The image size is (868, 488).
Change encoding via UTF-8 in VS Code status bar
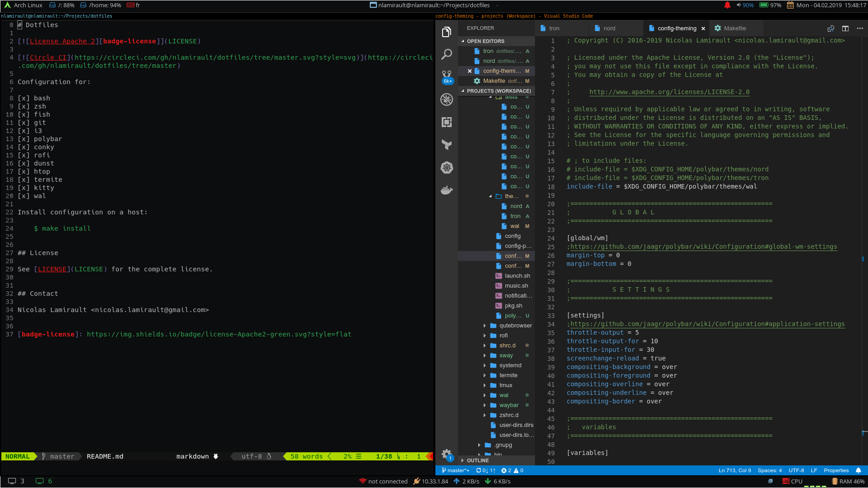click(x=796, y=471)
